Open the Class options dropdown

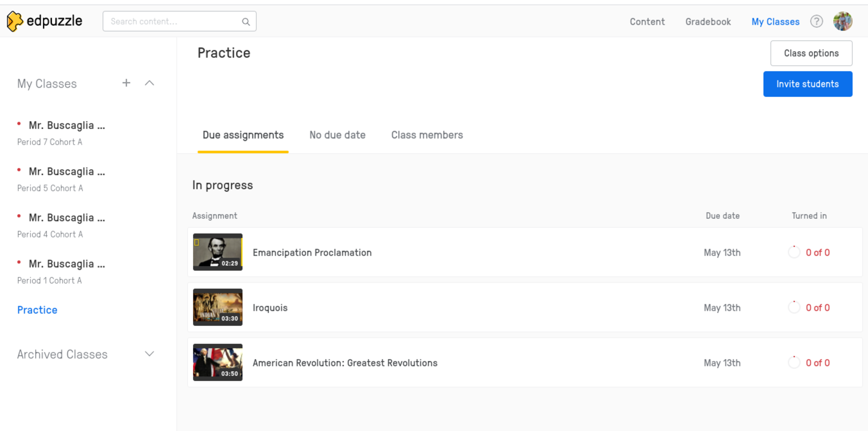click(811, 53)
